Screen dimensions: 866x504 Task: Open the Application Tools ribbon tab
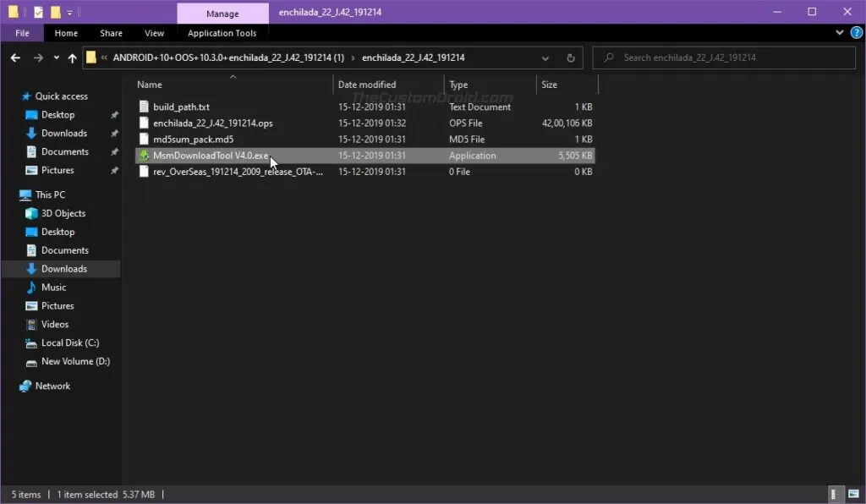(x=222, y=33)
